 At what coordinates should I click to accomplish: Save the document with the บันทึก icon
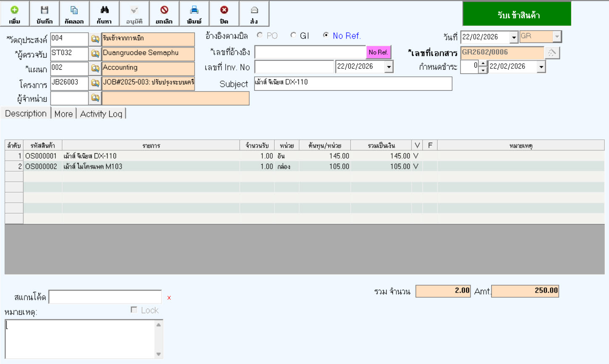(44, 14)
